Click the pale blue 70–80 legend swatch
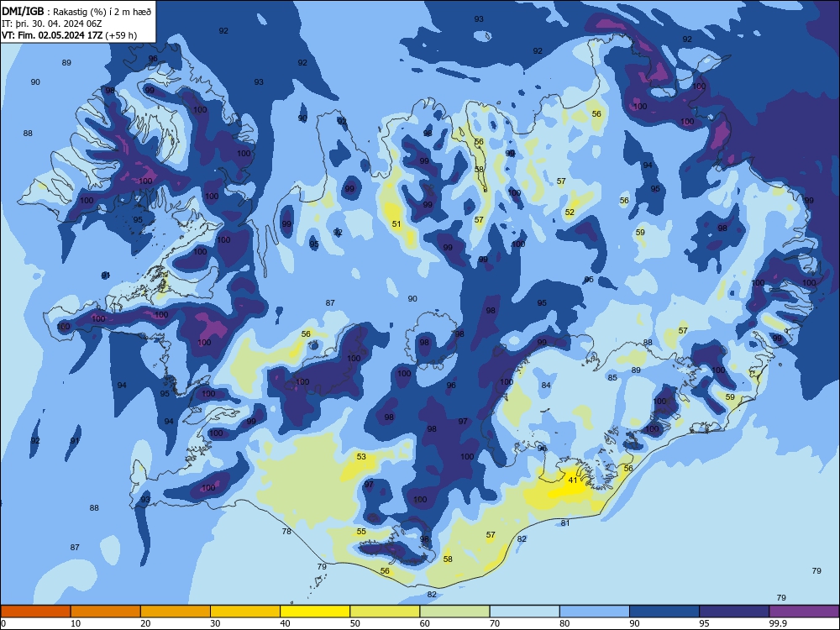 click(x=524, y=612)
